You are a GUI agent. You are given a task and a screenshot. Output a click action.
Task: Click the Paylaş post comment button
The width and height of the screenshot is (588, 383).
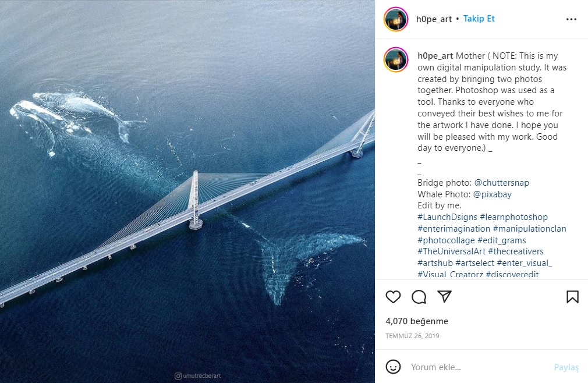(566, 367)
